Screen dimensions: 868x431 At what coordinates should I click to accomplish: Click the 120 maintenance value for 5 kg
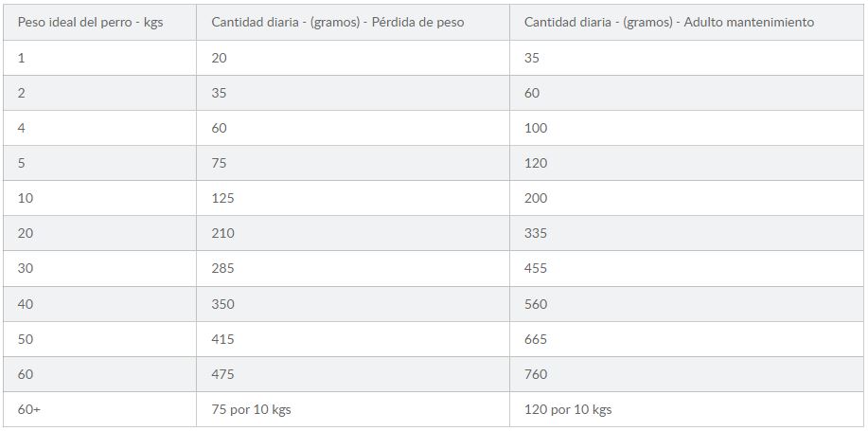pos(686,163)
